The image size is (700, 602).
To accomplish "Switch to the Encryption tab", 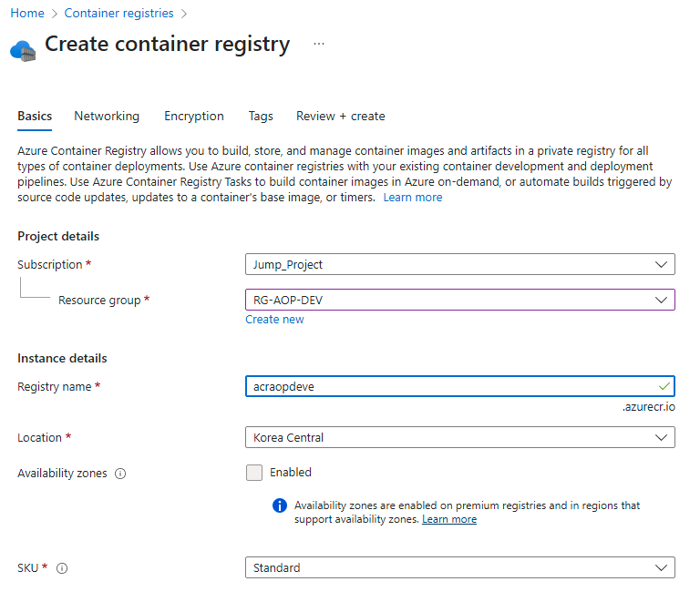I will click(194, 116).
